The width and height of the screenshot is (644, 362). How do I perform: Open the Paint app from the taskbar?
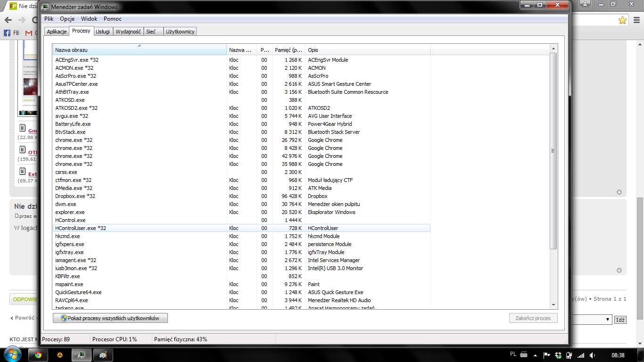[x=103, y=355]
